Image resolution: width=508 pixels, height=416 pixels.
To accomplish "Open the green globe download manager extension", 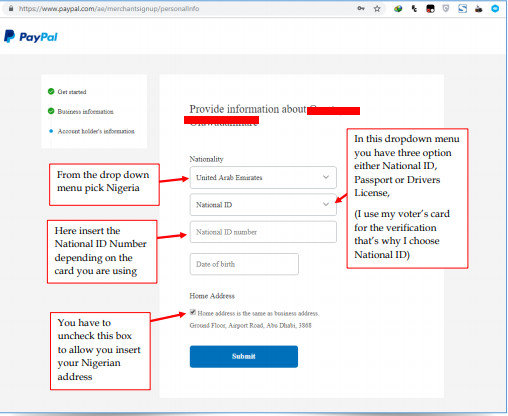I will pos(398,9).
